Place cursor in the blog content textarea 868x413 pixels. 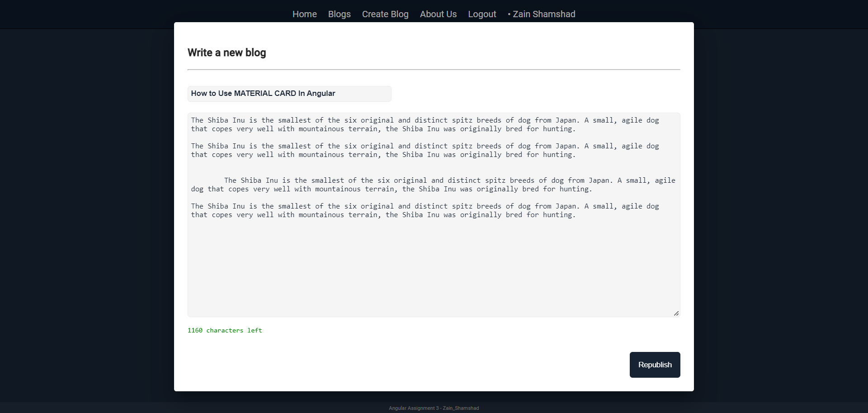click(x=434, y=262)
